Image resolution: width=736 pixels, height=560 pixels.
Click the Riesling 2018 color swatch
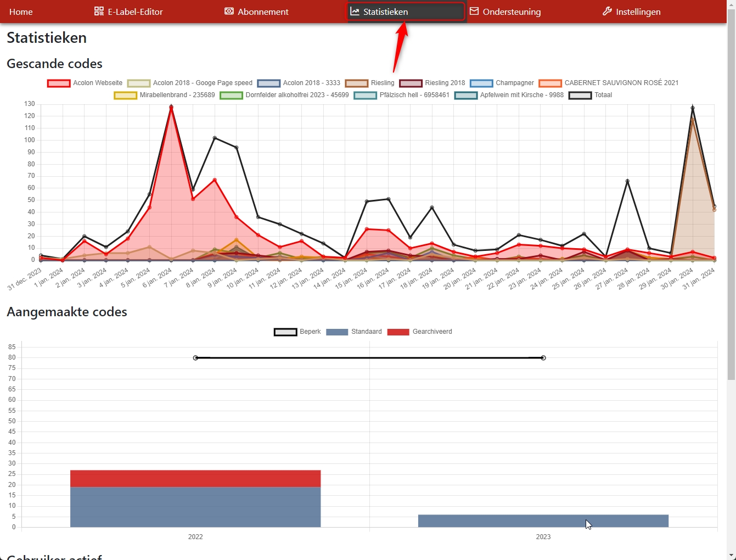411,83
